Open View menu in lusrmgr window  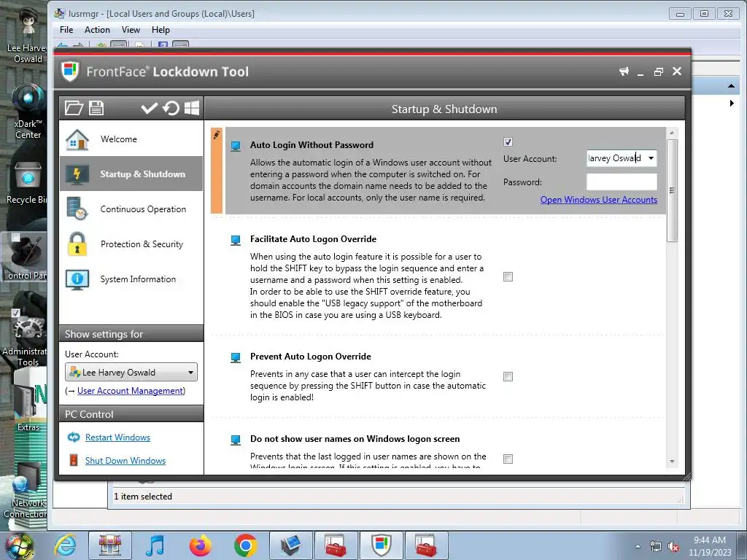(131, 29)
